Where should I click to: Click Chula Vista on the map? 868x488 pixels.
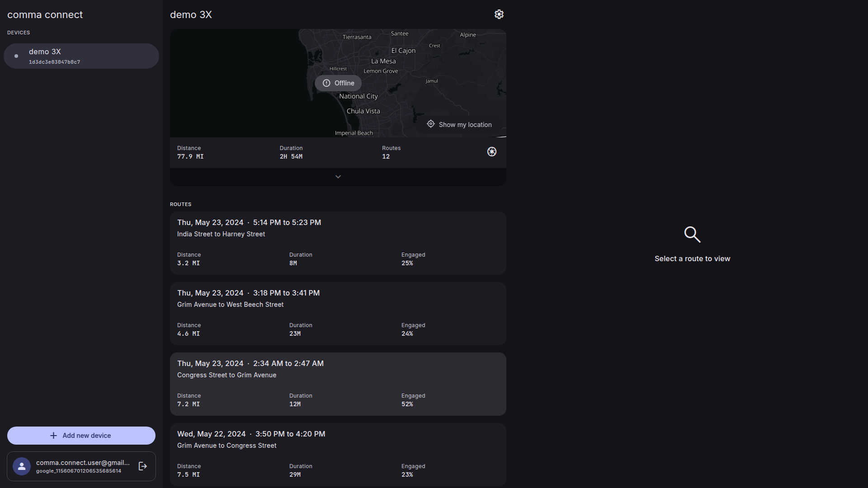pyautogui.click(x=363, y=111)
